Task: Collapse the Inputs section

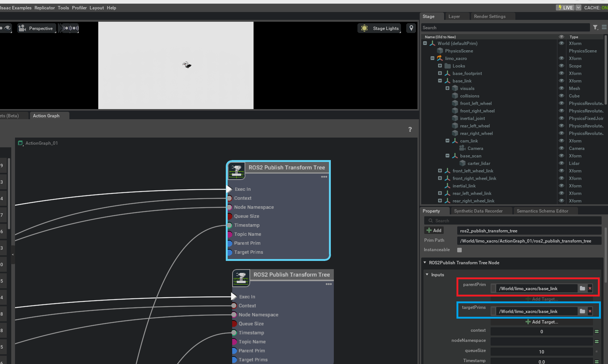Action: [x=427, y=275]
